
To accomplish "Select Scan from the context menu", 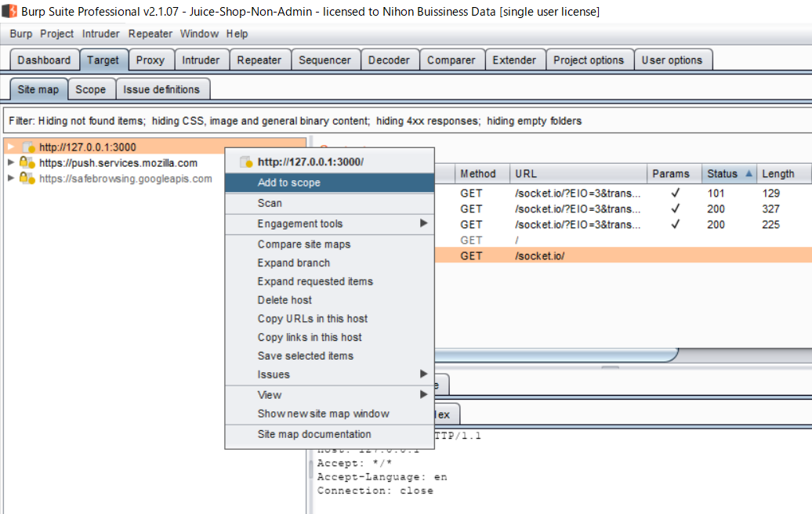I will tap(329, 204).
